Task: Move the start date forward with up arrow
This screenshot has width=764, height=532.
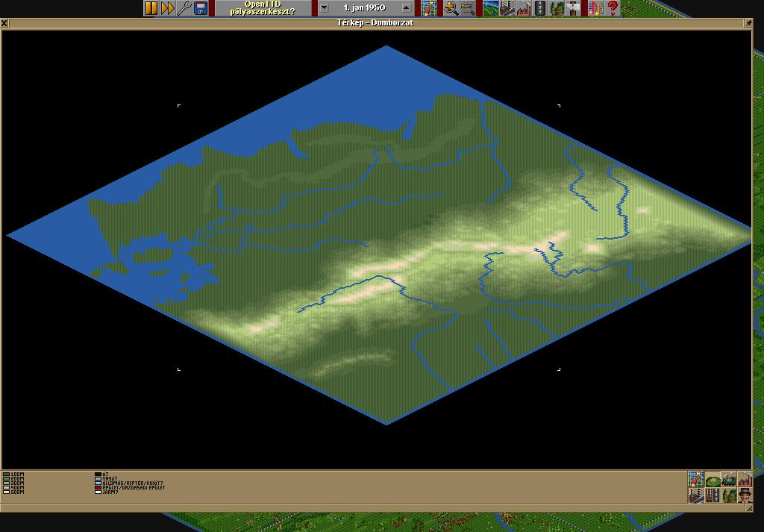Action: [x=407, y=7]
